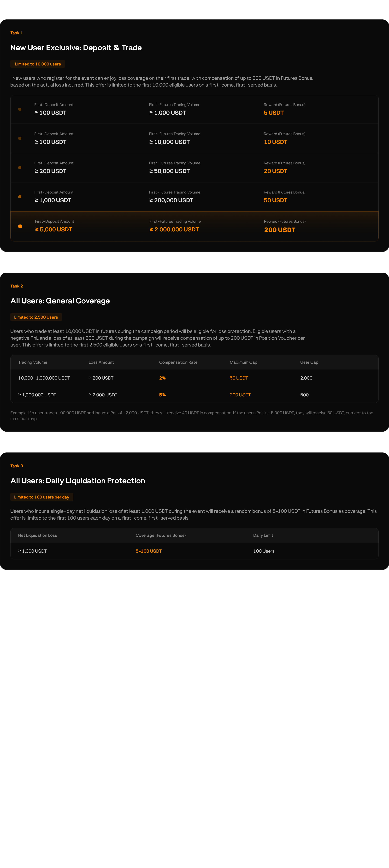Click the bold "200 USDT" reward in the highlighted row

coord(280,230)
